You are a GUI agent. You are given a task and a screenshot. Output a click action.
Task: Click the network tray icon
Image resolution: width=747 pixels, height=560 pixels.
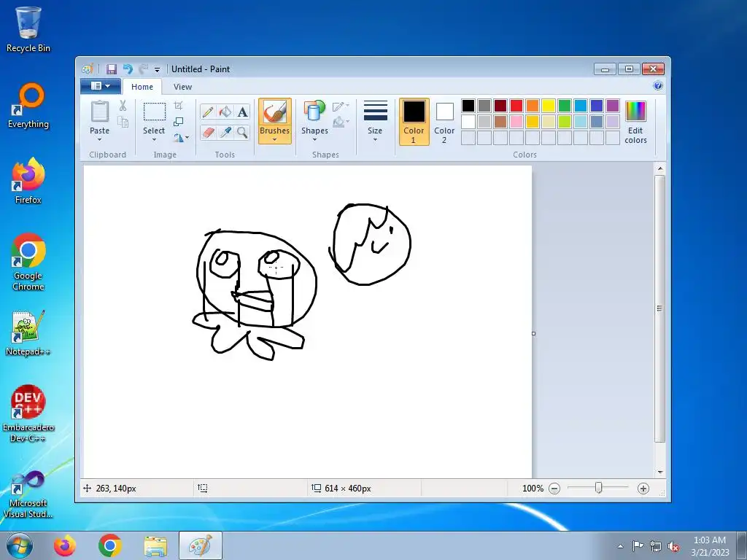coord(656,546)
